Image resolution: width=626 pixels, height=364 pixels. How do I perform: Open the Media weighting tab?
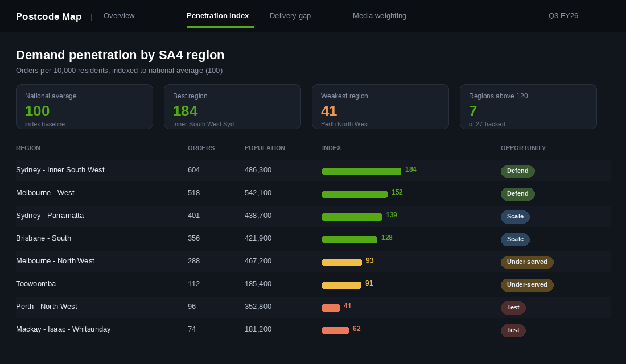coord(379,16)
